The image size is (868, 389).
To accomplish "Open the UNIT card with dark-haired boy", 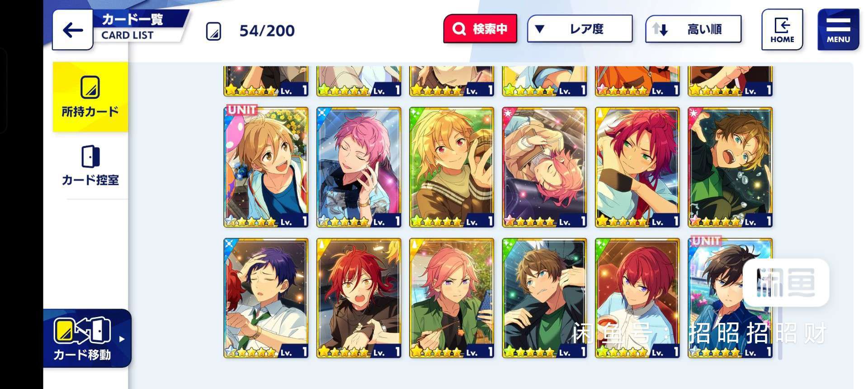I will pyautogui.click(x=730, y=298).
